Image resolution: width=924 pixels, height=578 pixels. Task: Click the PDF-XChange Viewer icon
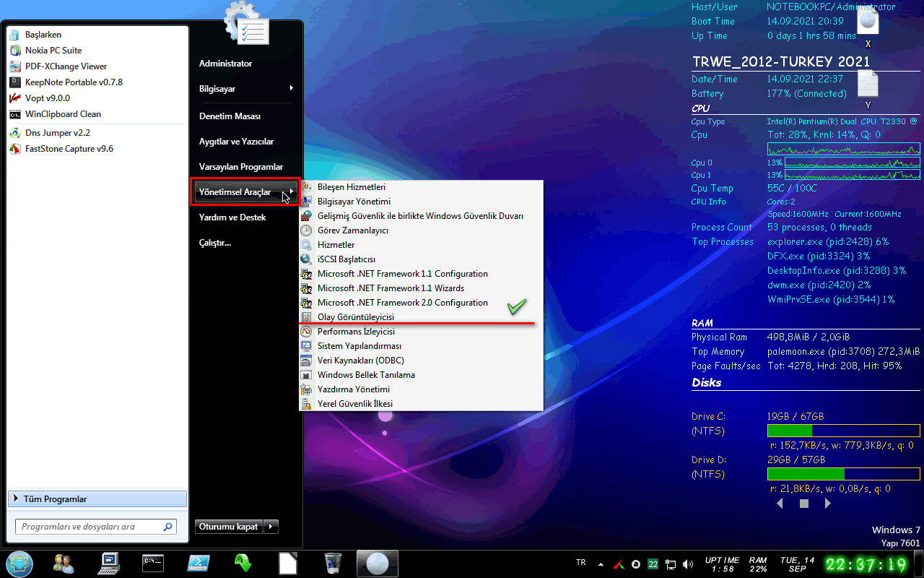pos(14,66)
